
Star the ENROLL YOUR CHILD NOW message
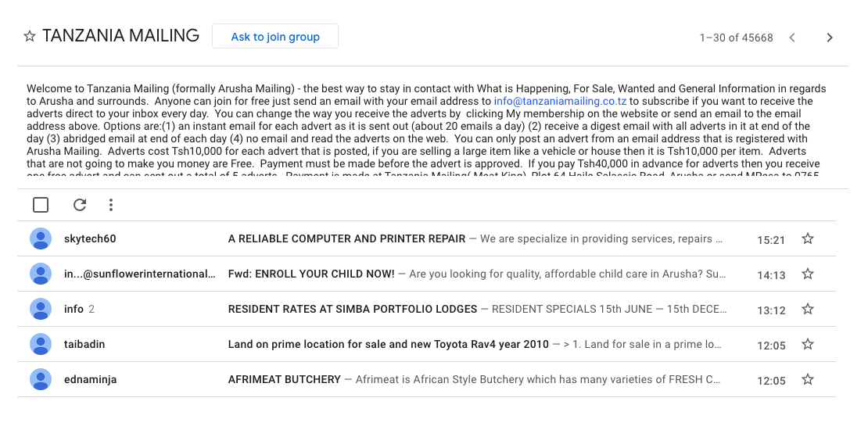808,274
